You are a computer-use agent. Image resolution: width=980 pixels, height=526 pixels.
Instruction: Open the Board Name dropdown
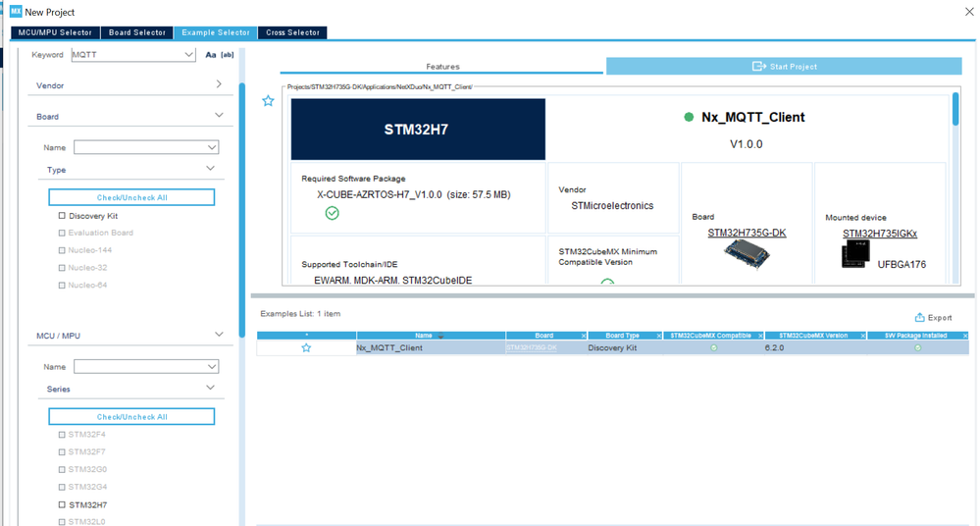(x=212, y=147)
